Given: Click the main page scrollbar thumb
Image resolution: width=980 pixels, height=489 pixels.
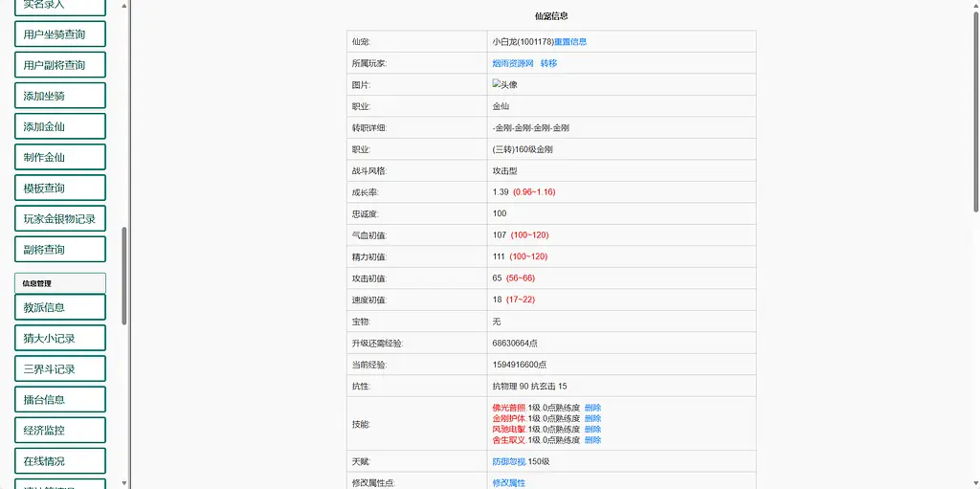Looking at the screenshot, I should (x=976, y=111).
